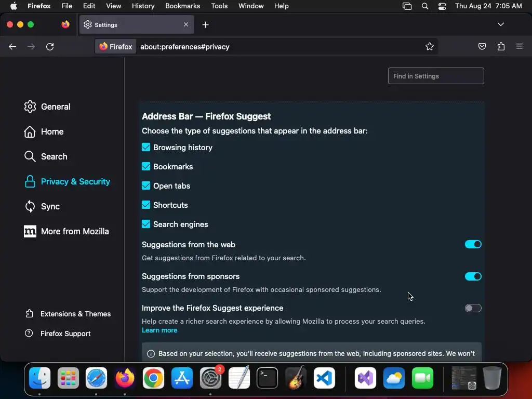The height and width of the screenshot is (399, 532).
Task: Turn off Suggestions from sponsors toggle
Action: 473,276
